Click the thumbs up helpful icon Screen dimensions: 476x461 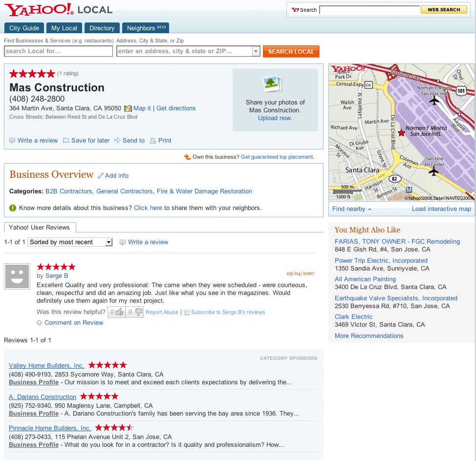(120, 312)
